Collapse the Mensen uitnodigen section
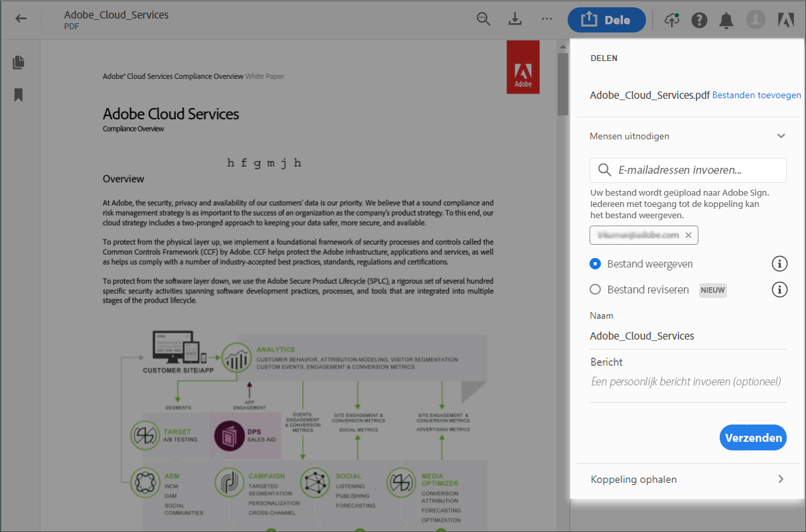 pos(781,136)
